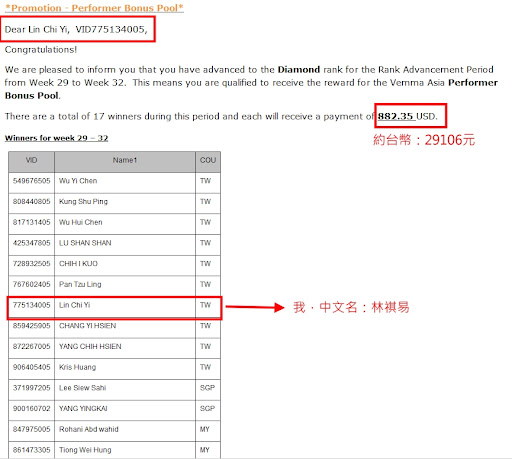Select the CHANG YI HSIEN name cell
This screenshot has width=512, height=459.
tap(125, 327)
